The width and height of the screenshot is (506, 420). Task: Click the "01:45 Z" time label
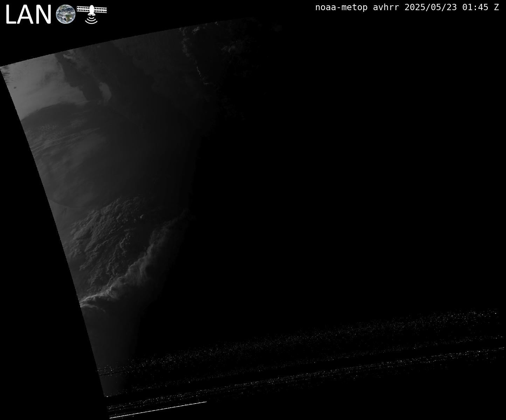480,7
